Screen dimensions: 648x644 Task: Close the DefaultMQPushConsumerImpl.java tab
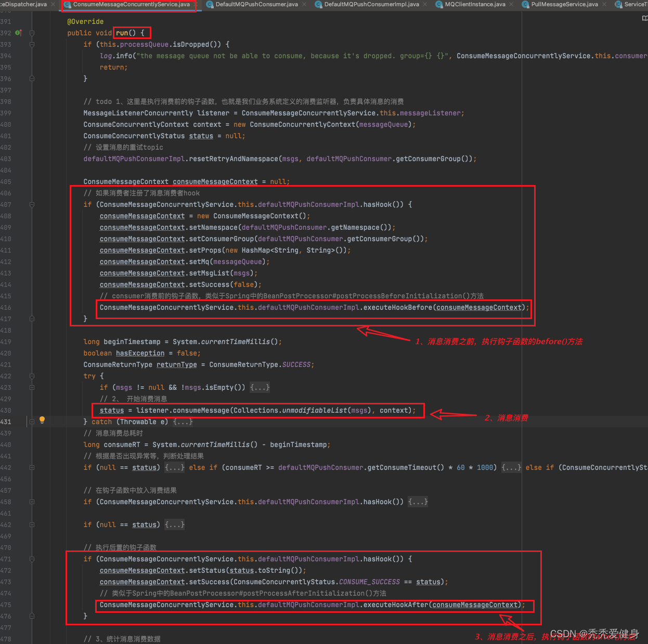pos(425,4)
